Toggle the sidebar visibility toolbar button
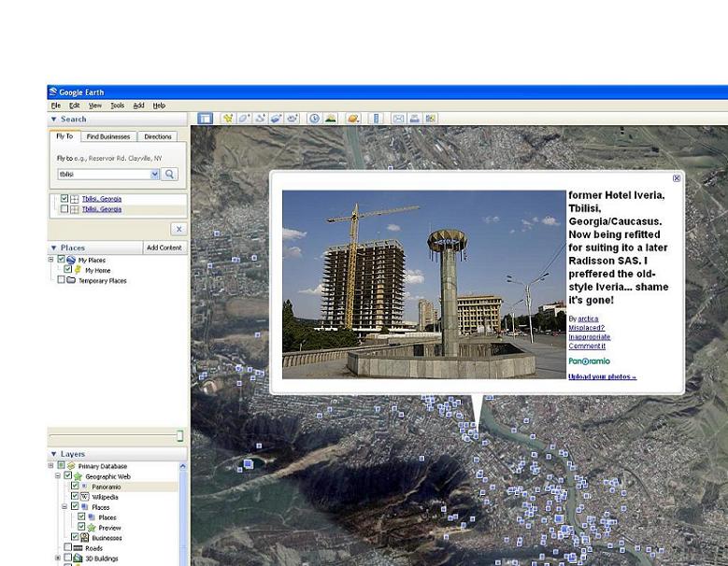This screenshot has width=728, height=566. (x=205, y=119)
